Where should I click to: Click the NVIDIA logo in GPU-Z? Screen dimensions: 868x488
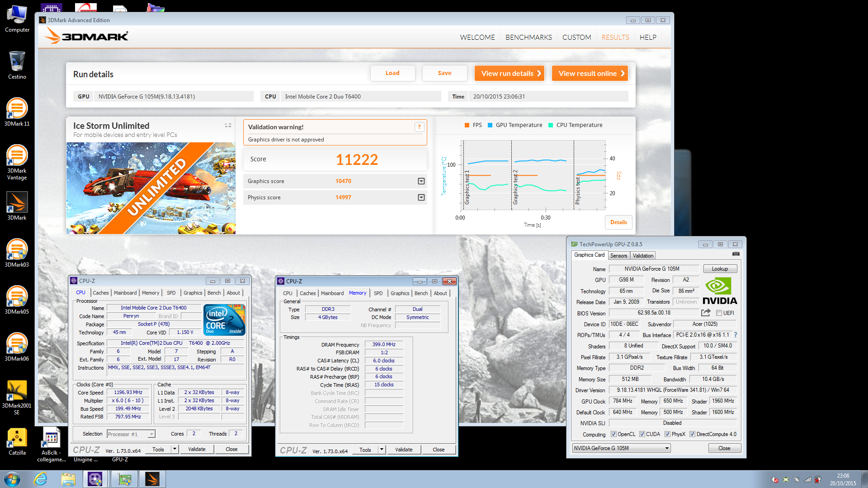(x=720, y=291)
